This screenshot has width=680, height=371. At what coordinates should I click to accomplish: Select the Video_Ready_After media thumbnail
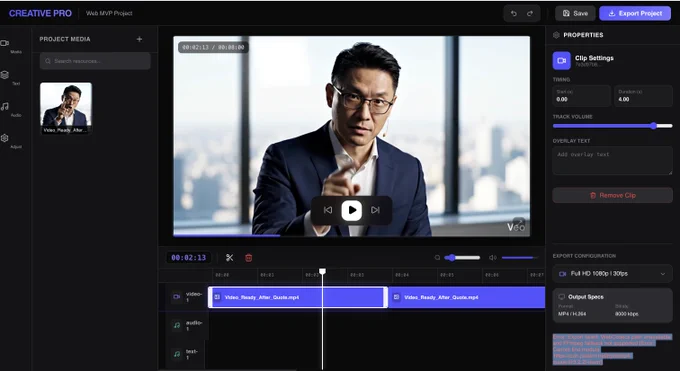66,108
